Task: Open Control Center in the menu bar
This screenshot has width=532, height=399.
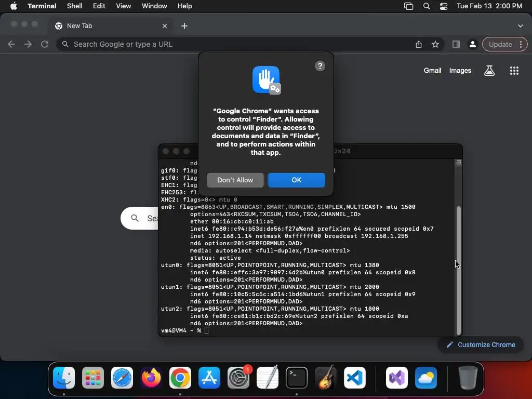Action: pos(444,6)
